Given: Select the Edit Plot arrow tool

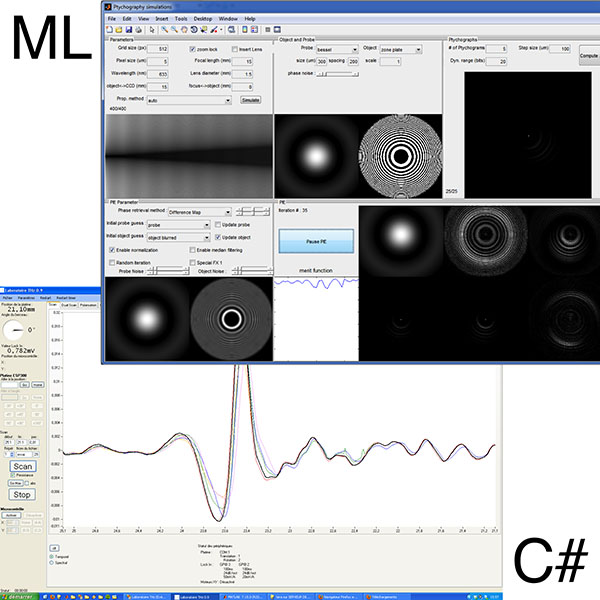Looking at the screenshot, I should click(x=152, y=29).
